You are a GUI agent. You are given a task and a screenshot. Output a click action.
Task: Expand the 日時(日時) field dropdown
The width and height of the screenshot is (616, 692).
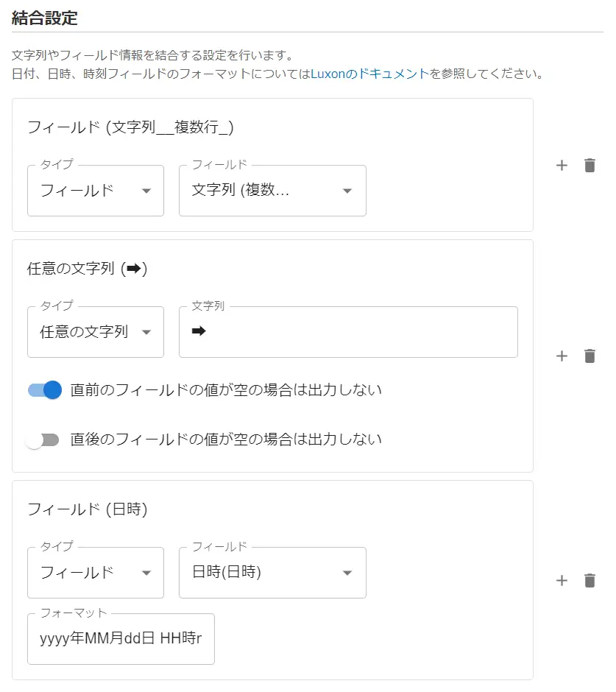pos(272,573)
